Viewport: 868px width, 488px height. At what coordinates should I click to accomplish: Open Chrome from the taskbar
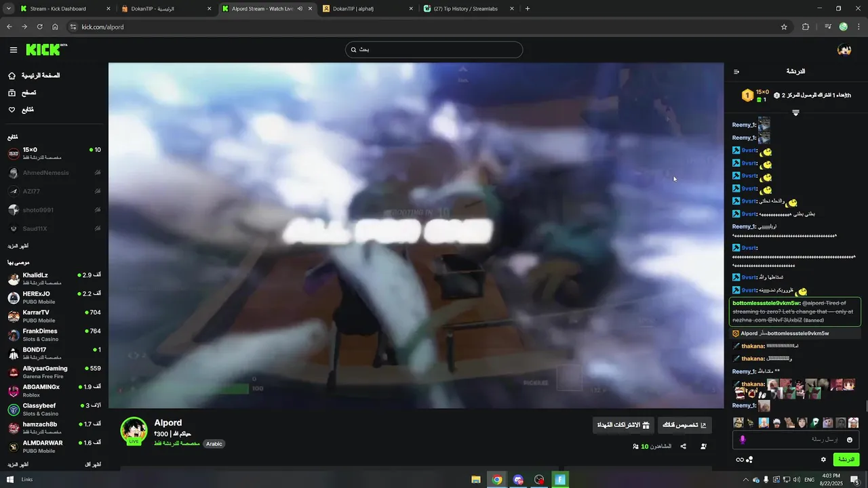point(497,479)
